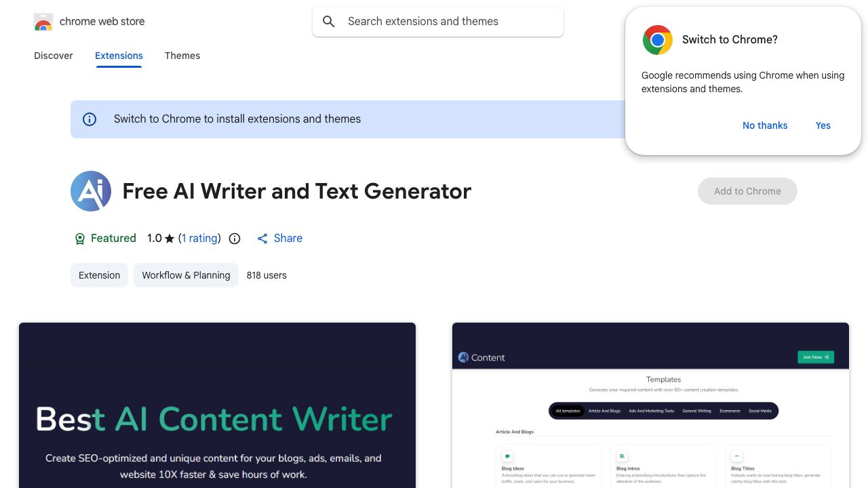Viewport: 868px width, 488px height.
Task: Click the Article And Blogs pill in screenshot
Action: pos(604,411)
